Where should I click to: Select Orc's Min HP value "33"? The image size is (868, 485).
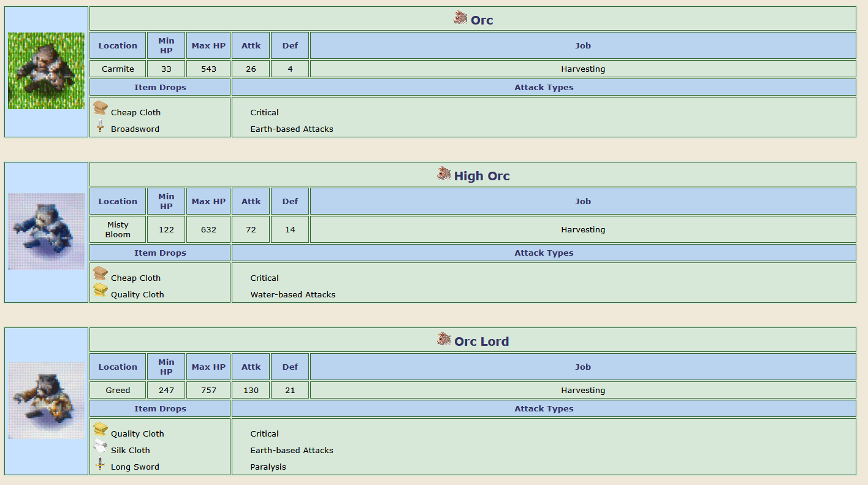[166, 69]
